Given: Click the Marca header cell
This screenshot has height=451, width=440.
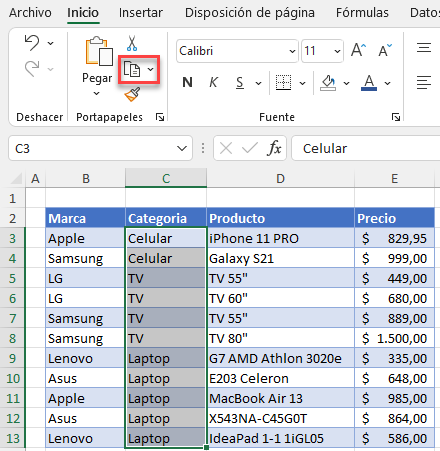Looking at the screenshot, I should [85, 219].
